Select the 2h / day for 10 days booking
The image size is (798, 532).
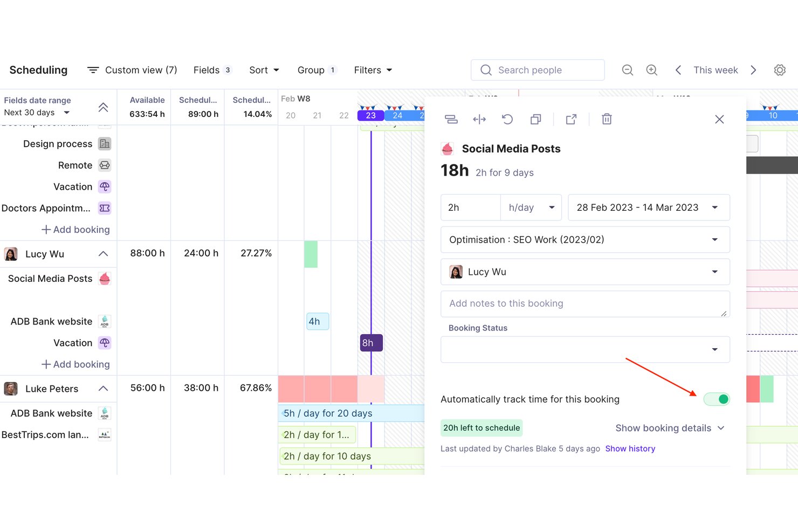click(352, 456)
